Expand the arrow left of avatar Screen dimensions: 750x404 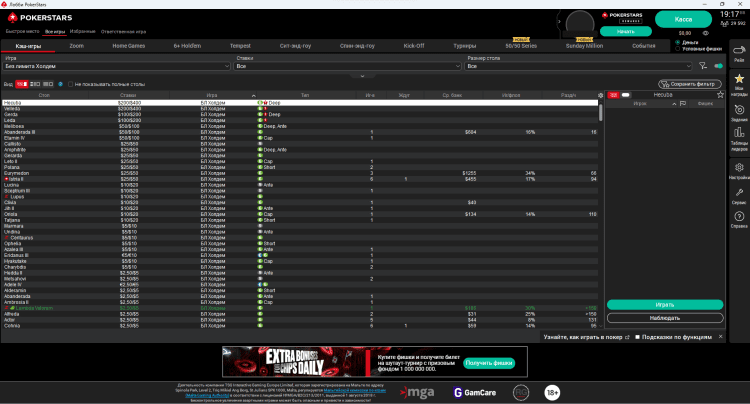tap(559, 22)
